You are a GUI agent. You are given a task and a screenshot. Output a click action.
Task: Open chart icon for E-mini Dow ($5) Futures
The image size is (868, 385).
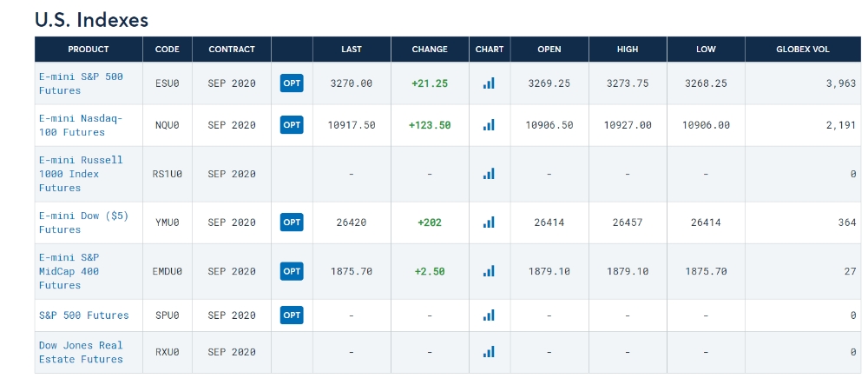click(489, 222)
